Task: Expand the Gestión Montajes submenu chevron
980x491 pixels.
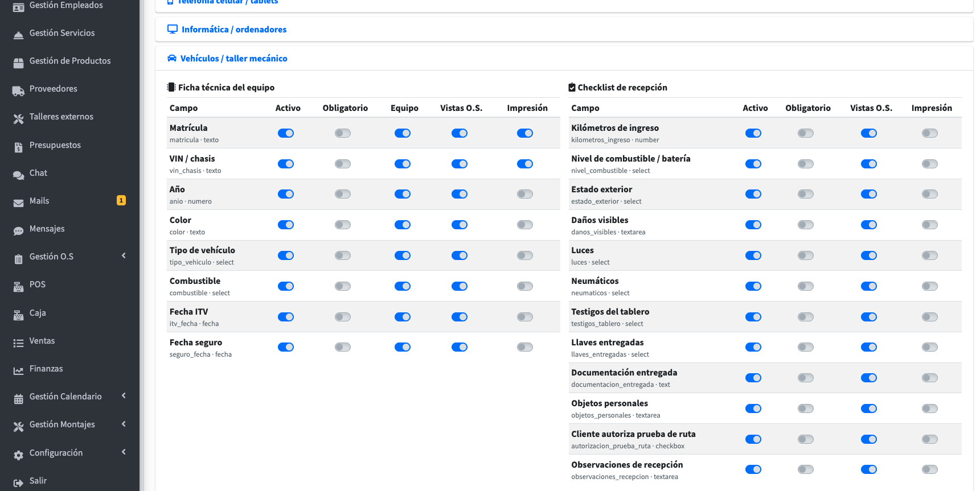Action: point(124,424)
